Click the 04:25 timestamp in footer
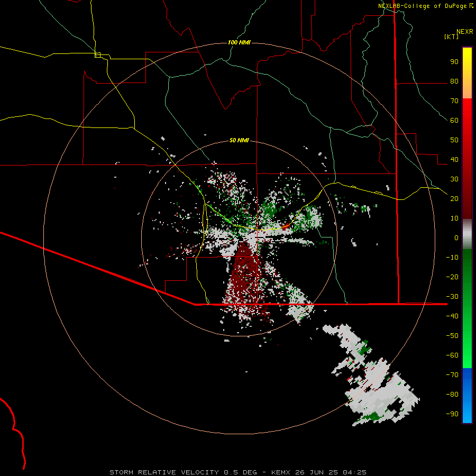The image size is (476, 476). click(354, 472)
